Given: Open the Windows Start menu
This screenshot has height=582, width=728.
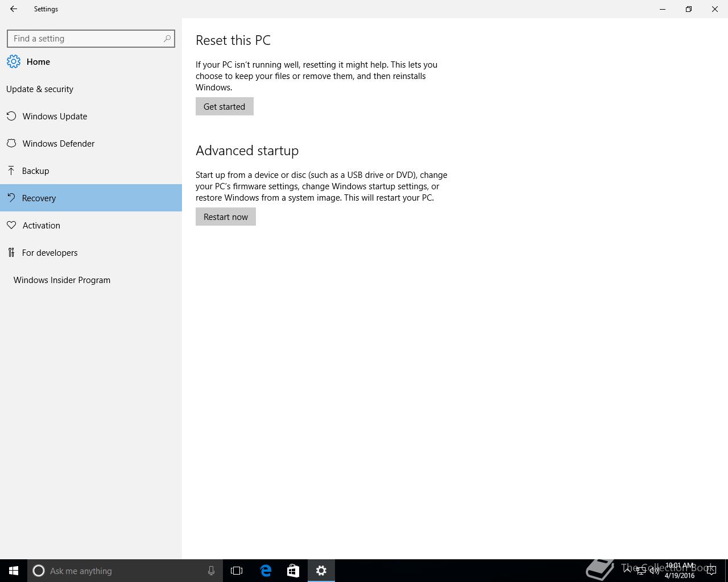Looking at the screenshot, I should 14,571.
